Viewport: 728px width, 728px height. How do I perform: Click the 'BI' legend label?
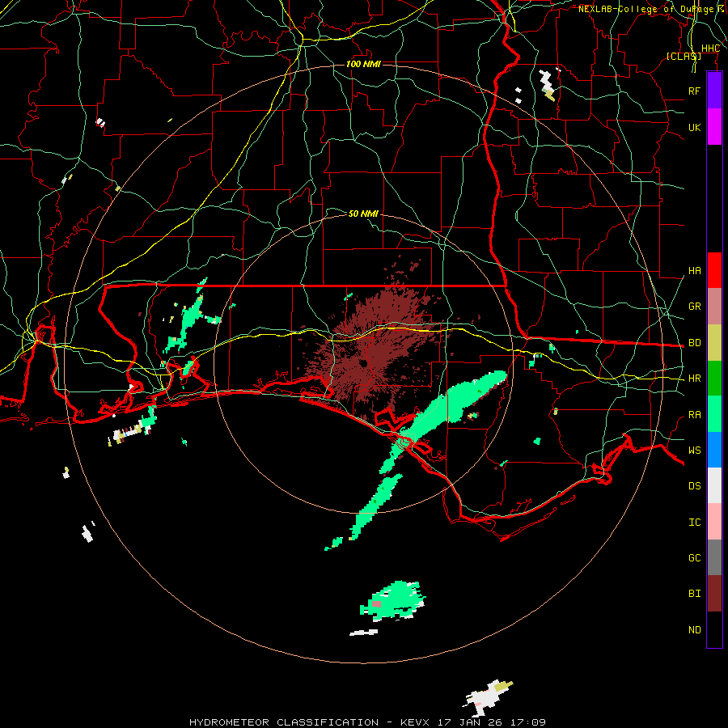tap(694, 594)
